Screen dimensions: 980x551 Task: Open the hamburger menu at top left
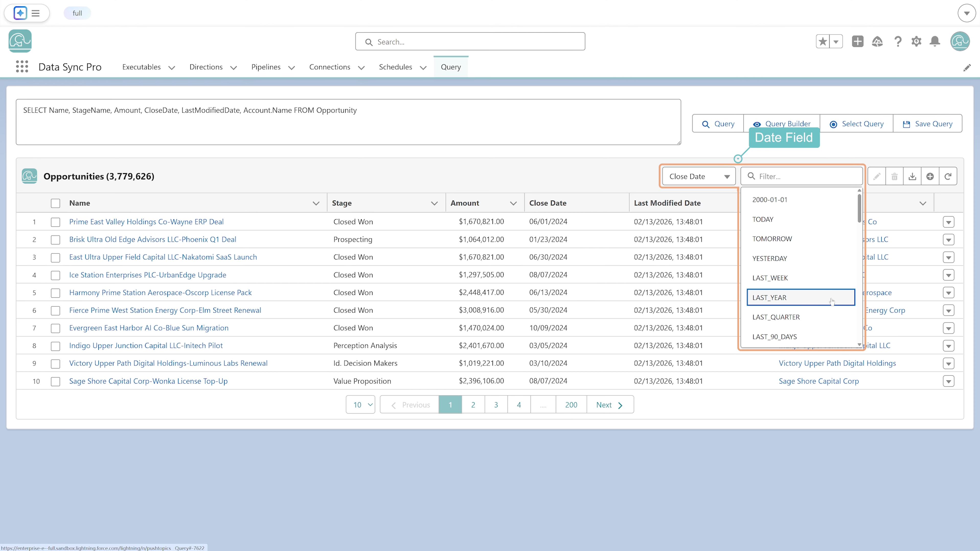click(35, 13)
